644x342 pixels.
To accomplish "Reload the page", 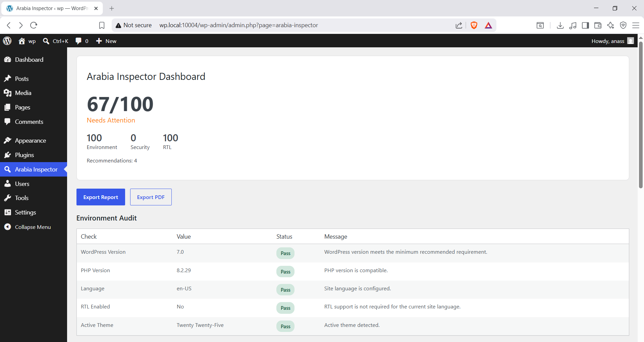I will point(34,25).
